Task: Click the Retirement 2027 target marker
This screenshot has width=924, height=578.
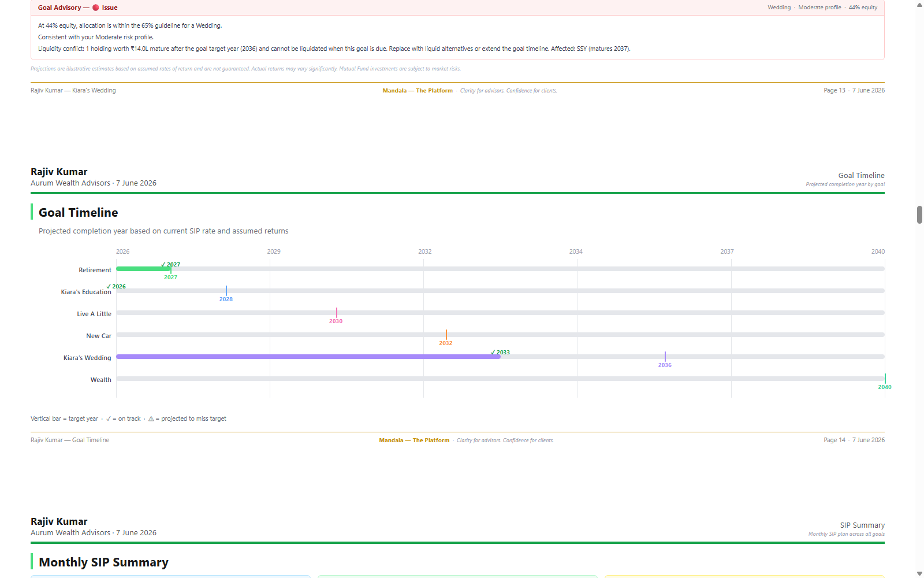Action: 171,269
